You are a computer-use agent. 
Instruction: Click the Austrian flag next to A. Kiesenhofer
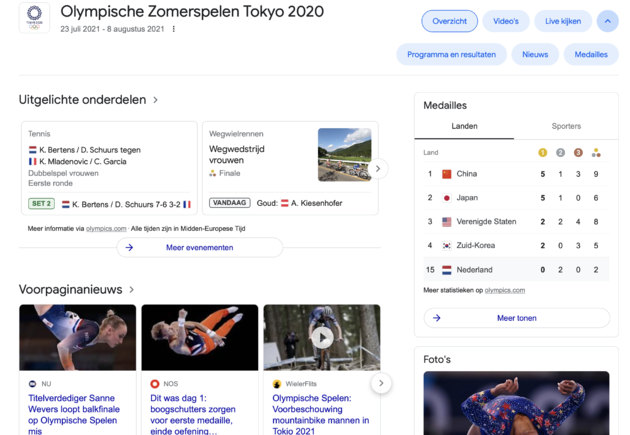tap(284, 203)
